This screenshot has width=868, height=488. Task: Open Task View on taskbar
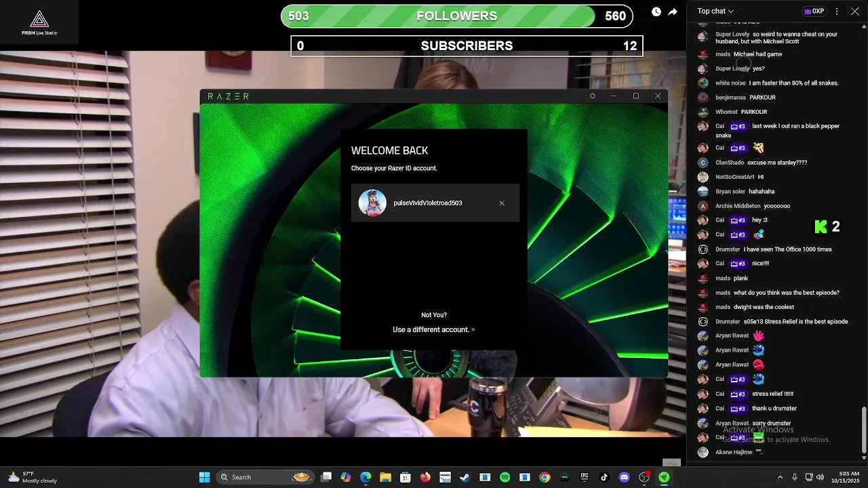click(x=326, y=477)
